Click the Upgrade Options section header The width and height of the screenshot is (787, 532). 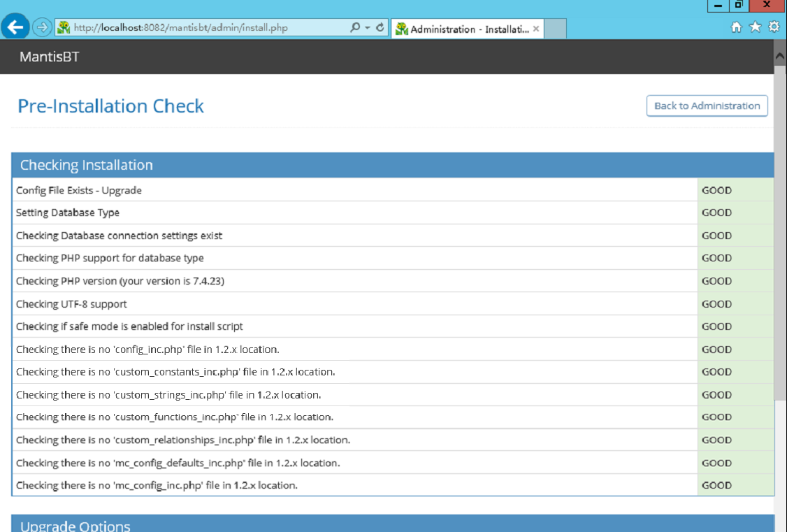393,524
